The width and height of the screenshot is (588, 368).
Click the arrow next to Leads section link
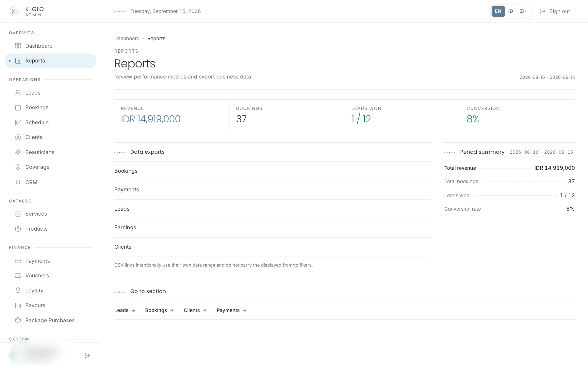click(x=133, y=310)
